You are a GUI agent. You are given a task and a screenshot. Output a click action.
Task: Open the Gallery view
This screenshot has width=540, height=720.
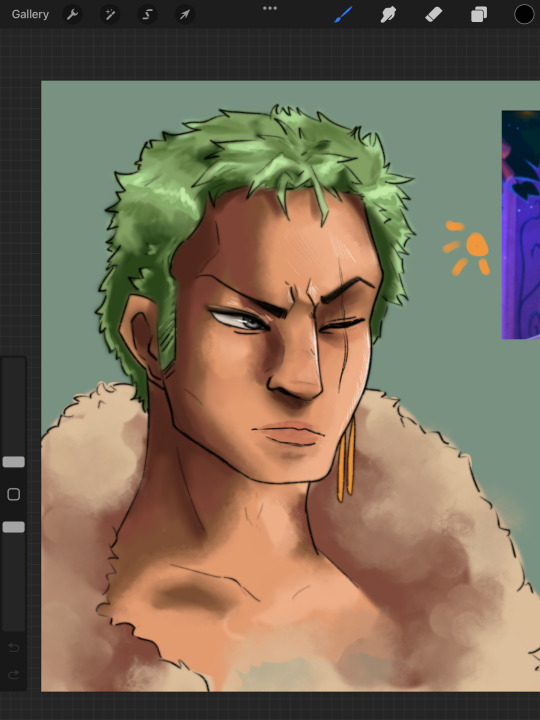(x=30, y=14)
